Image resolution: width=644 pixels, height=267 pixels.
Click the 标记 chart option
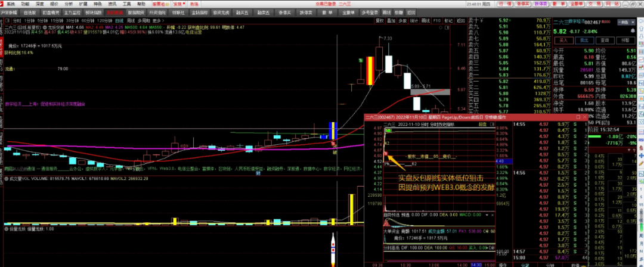(448, 21)
